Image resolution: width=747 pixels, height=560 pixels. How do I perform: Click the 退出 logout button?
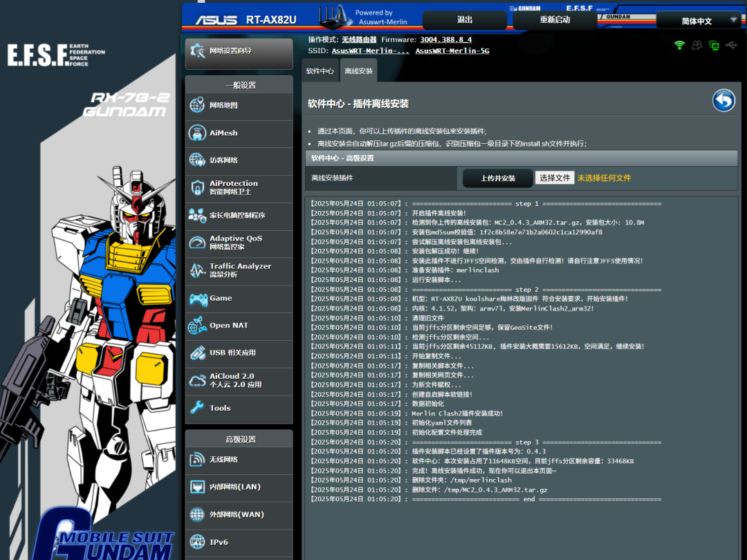point(465,20)
